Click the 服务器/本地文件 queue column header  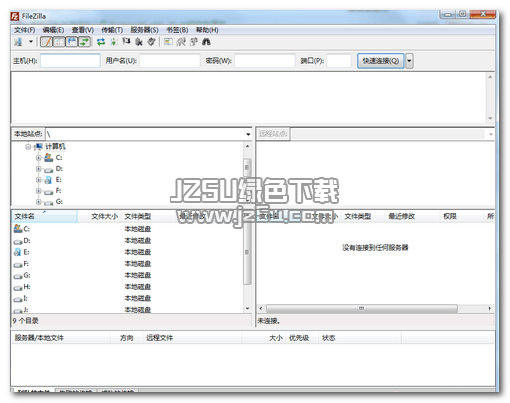61,338
